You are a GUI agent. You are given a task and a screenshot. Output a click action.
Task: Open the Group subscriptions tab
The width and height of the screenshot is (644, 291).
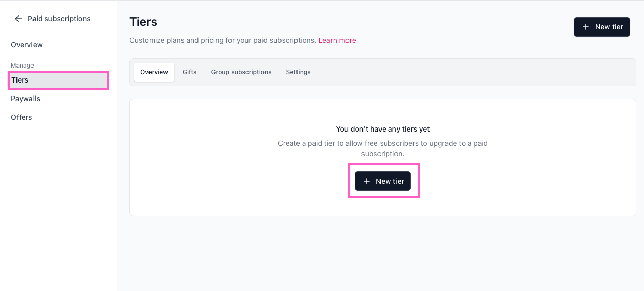[241, 72]
